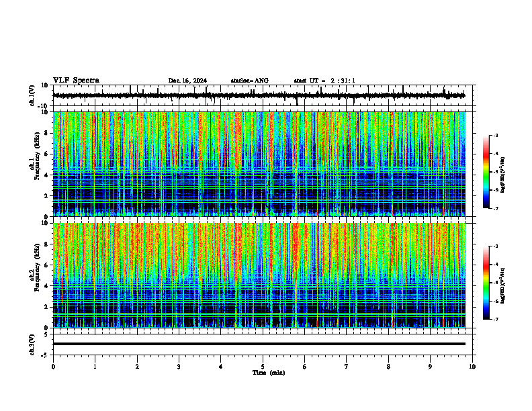
Task: Click the '1' tick on the time axis
Action: [x=95, y=367]
